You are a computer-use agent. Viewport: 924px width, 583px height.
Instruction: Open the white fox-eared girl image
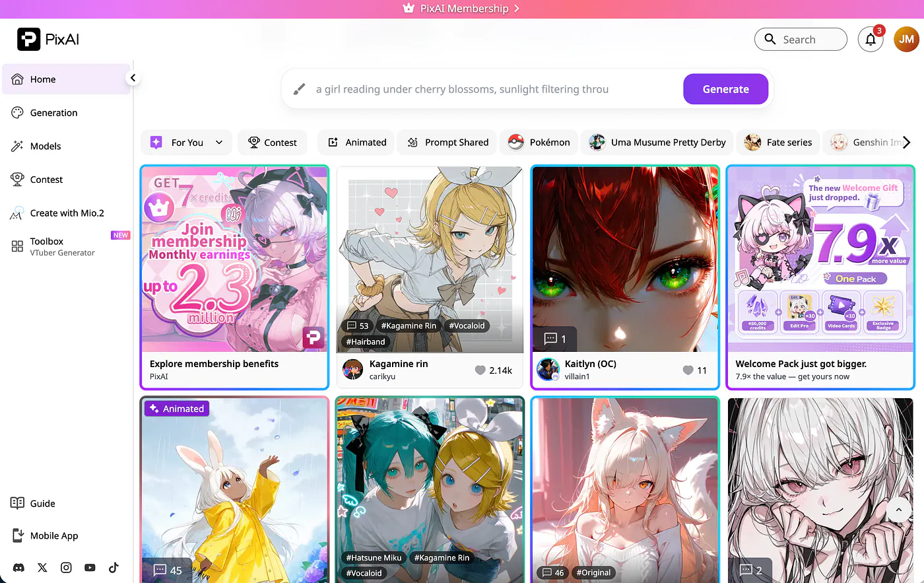click(x=625, y=490)
